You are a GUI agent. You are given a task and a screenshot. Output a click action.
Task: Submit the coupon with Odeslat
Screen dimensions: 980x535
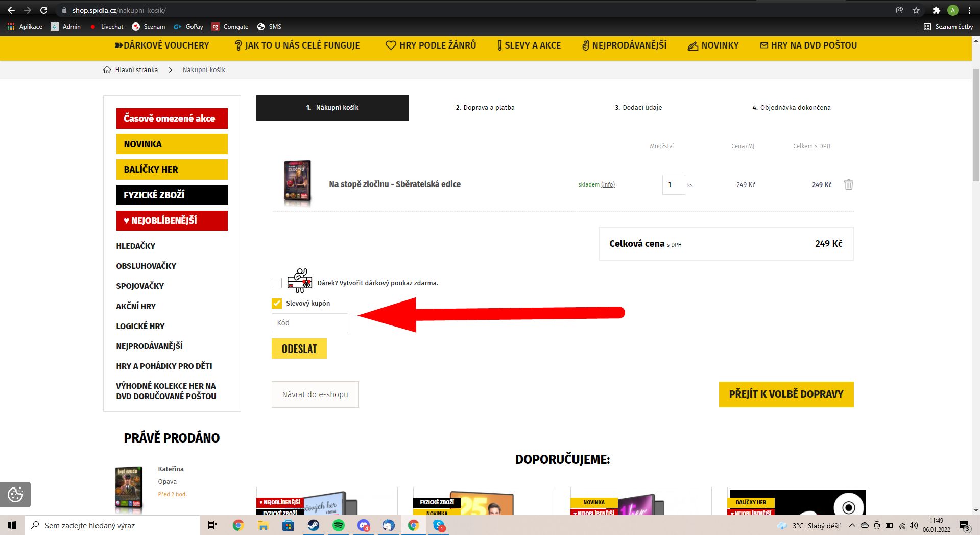coord(299,349)
